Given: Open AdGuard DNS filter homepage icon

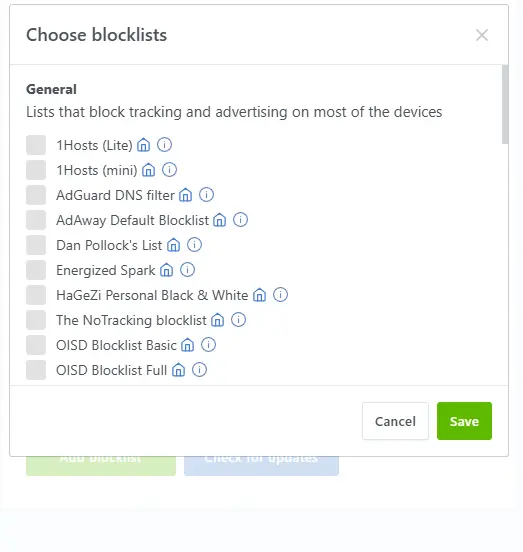Looking at the screenshot, I should tap(185, 195).
